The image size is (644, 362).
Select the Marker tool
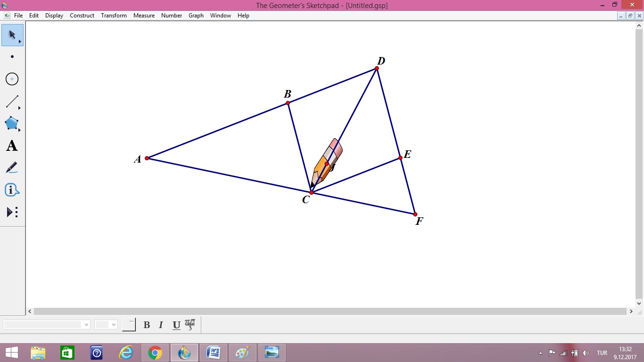click(x=12, y=167)
